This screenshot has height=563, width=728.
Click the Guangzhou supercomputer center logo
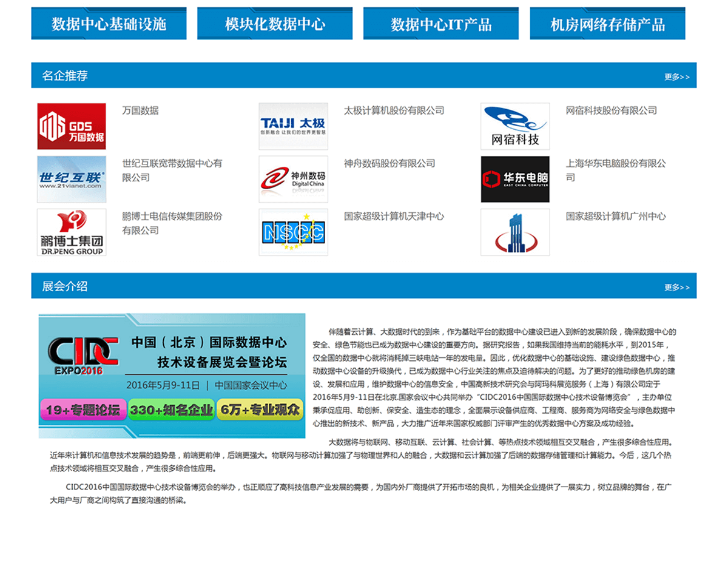515,232
